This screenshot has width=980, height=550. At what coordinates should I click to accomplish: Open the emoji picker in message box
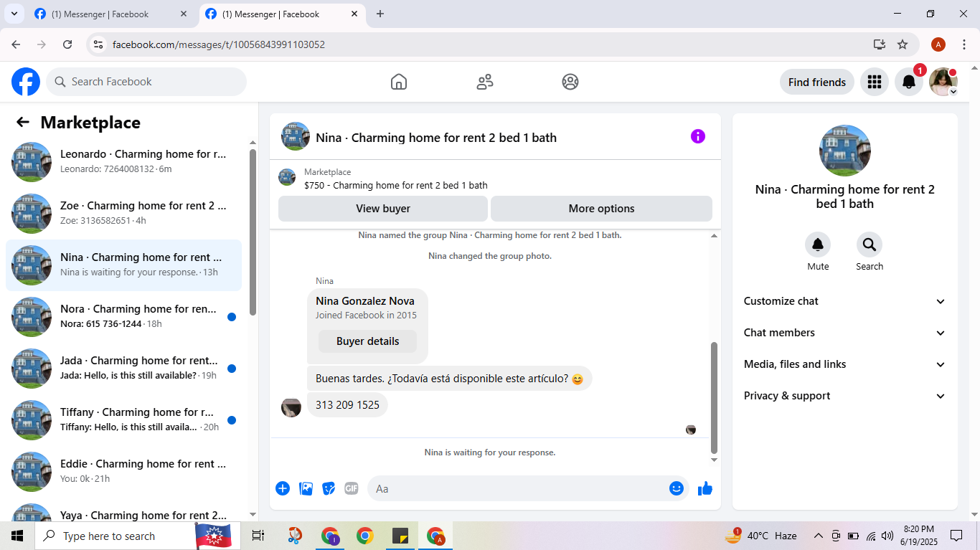676,488
